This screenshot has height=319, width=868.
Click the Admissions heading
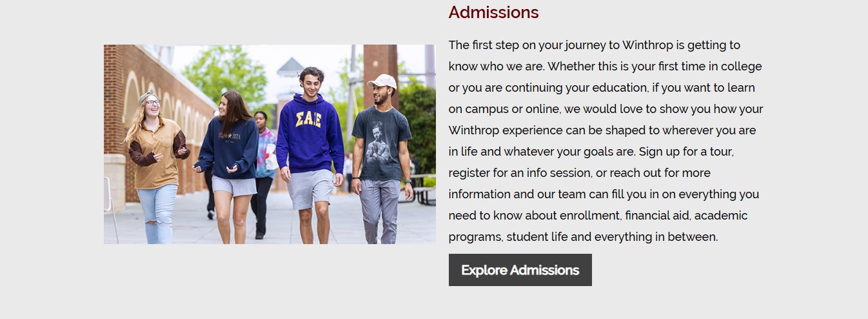(x=493, y=12)
